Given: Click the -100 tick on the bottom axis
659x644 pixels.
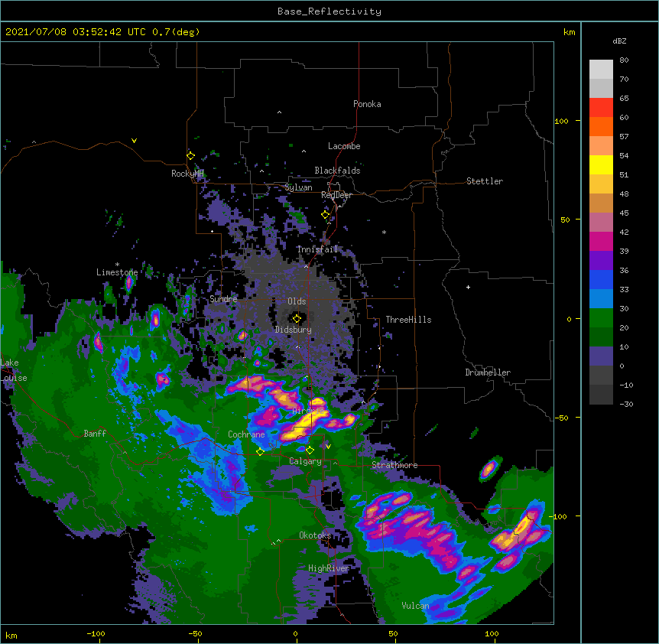Looking at the screenshot, I should 96,633.
